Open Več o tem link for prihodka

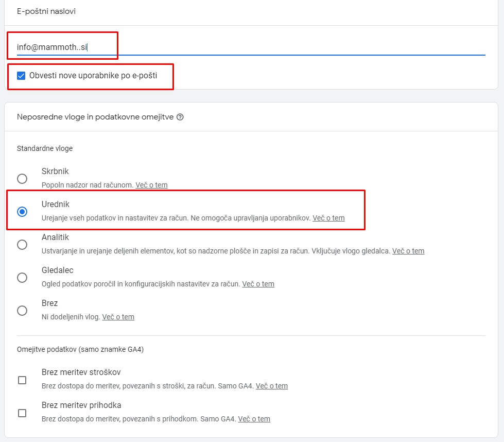pyautogui.click(x=254, y=419)
